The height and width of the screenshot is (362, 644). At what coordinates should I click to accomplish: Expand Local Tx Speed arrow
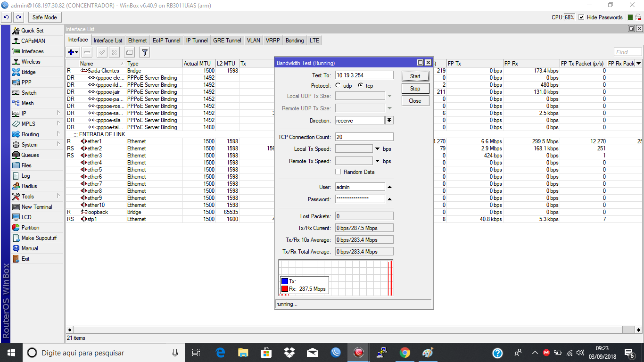(x=377, y=149)
